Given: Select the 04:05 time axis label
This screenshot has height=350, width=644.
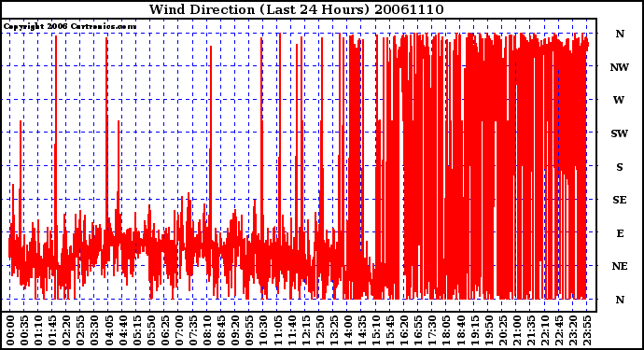Looking at the screenshot, I should click(x=108, y=329).
